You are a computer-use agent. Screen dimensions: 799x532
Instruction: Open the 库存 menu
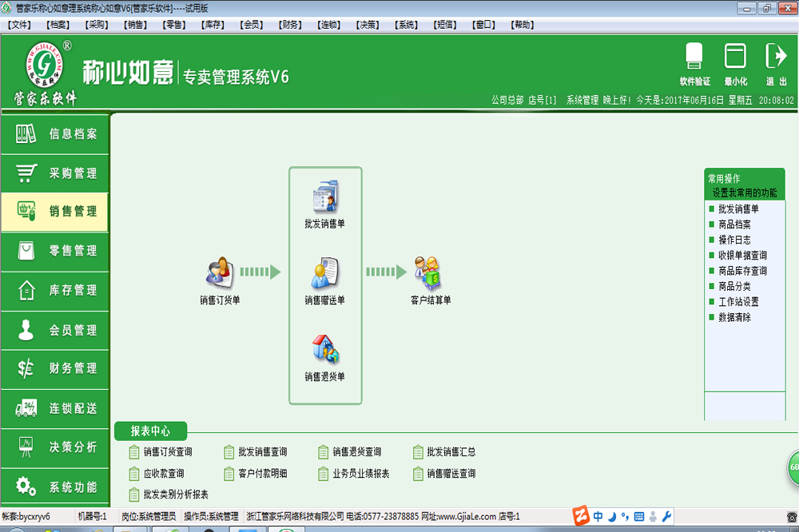213,25
